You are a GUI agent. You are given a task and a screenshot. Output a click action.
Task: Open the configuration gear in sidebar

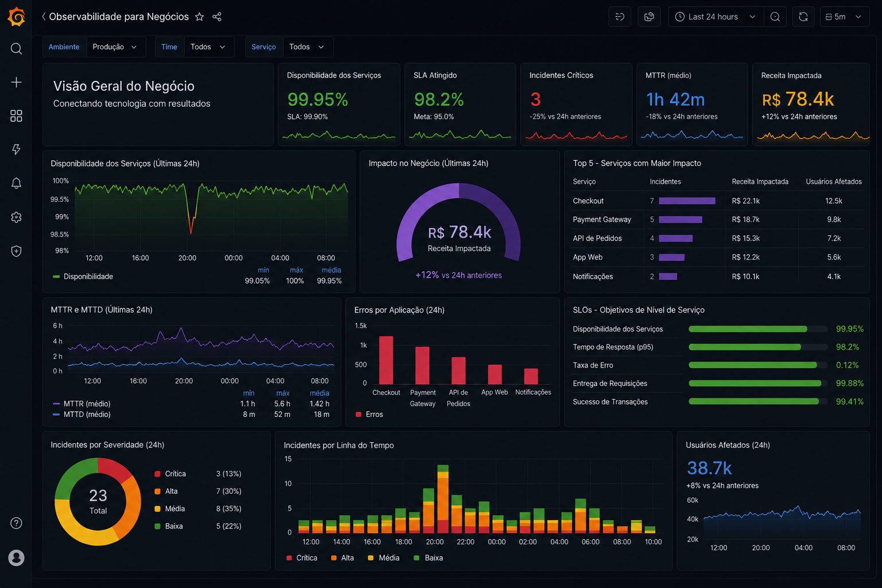(17, 217)
